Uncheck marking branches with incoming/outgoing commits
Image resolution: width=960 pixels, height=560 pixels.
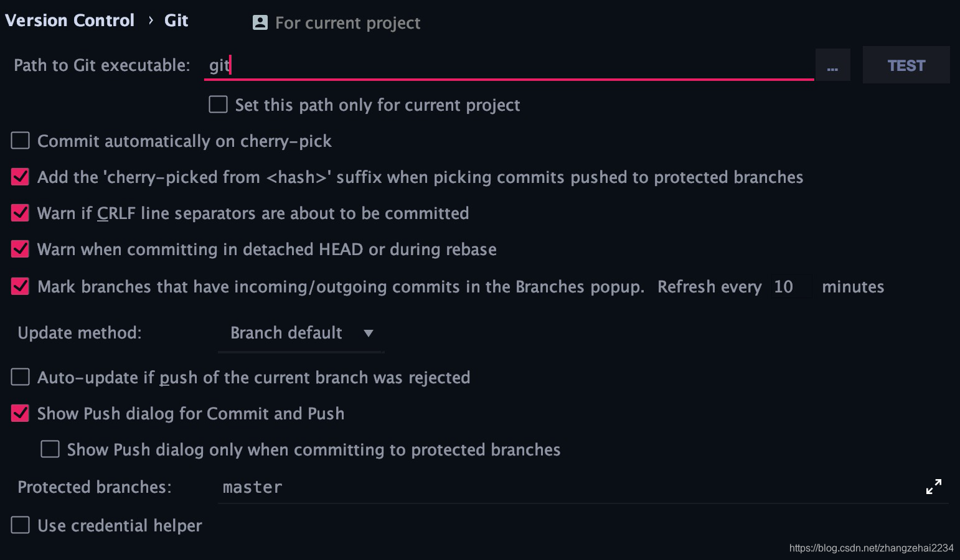pyautogui.click(x=19, y=286)
